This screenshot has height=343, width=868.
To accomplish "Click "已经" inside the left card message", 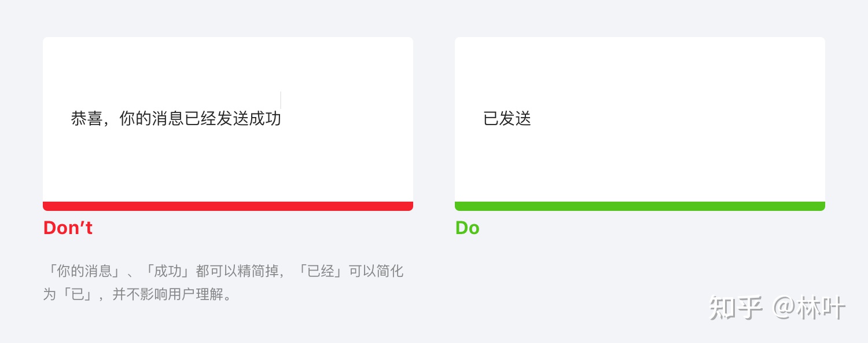I will pyautogui.click(x=200, y=119).
